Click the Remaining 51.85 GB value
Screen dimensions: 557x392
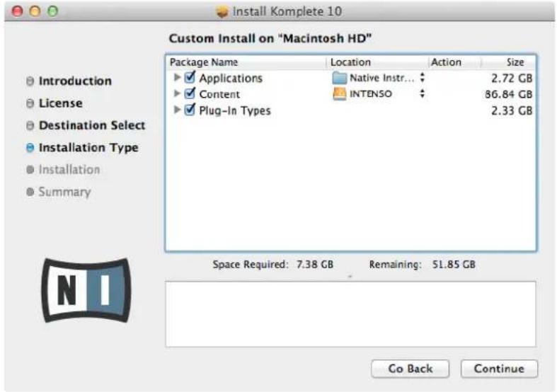pyautogui.click(x=454, y=265)
